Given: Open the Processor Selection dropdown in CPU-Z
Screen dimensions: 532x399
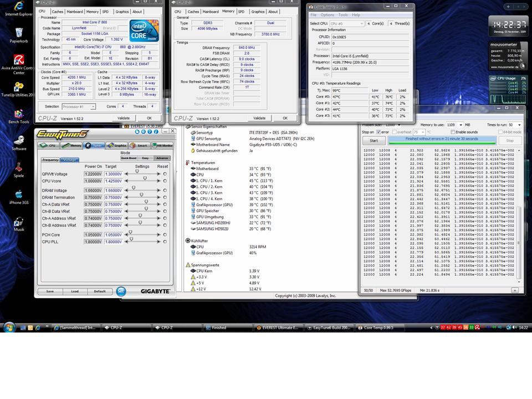Looking at the screenshot, I should pos(79,106).
